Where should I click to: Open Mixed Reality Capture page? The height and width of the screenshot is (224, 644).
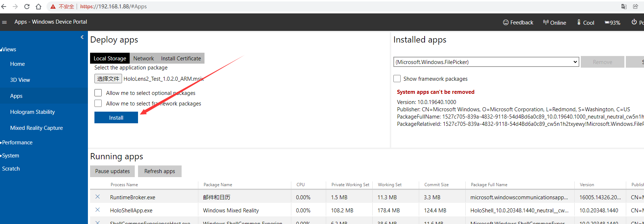pyautogui.click(x=36, y=128)
